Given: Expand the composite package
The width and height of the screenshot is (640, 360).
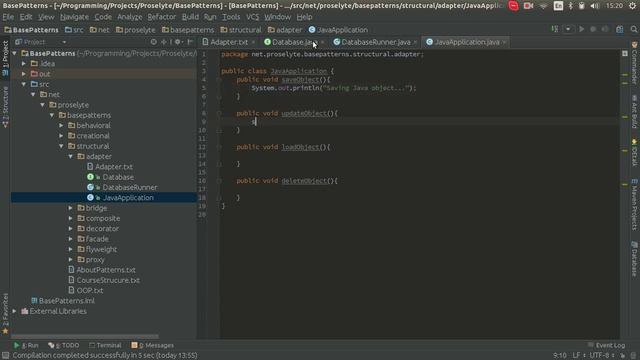Looking at the screenshot, I should coord(71,218).
